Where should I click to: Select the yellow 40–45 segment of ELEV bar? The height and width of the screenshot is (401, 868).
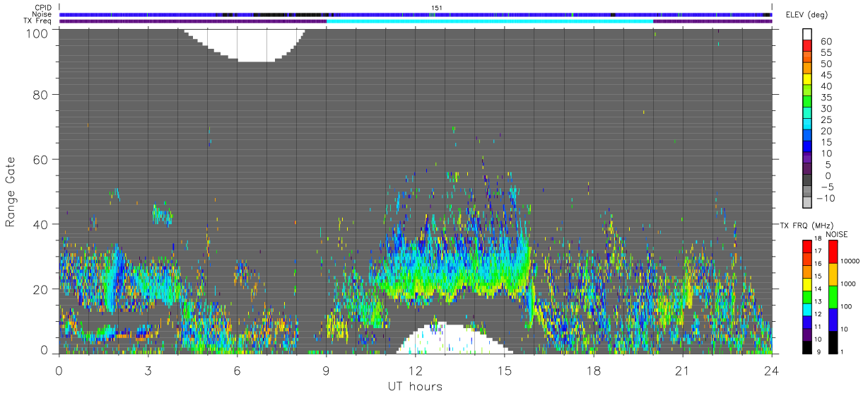tap(807, 79)
